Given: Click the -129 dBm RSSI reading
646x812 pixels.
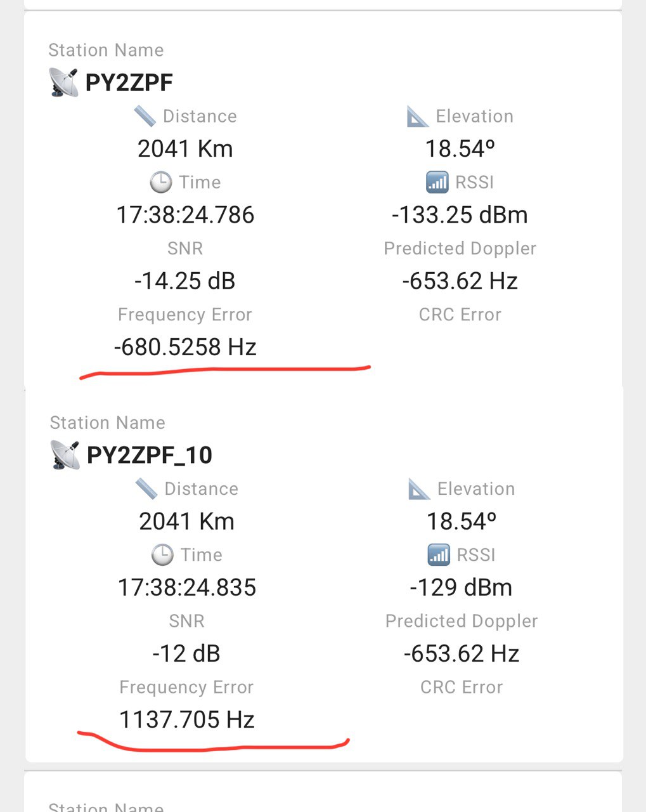Looking at the screenshot, I should [x=461, y=587].
